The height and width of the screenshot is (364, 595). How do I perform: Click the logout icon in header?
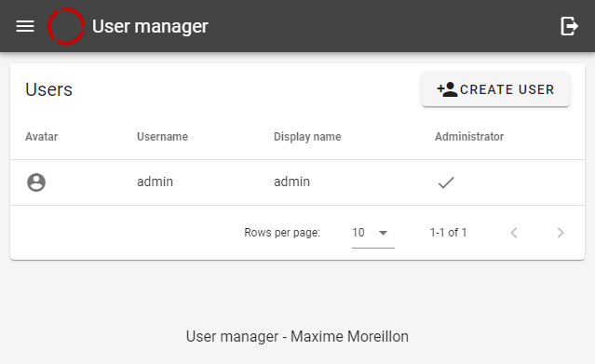pyautogui.click(x=569, y=26)
